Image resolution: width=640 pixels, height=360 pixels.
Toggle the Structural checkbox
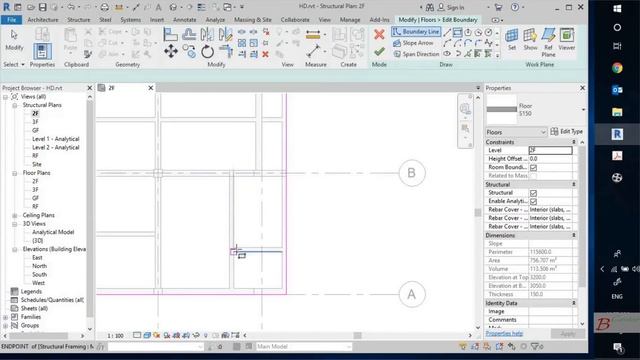[533, 193]
